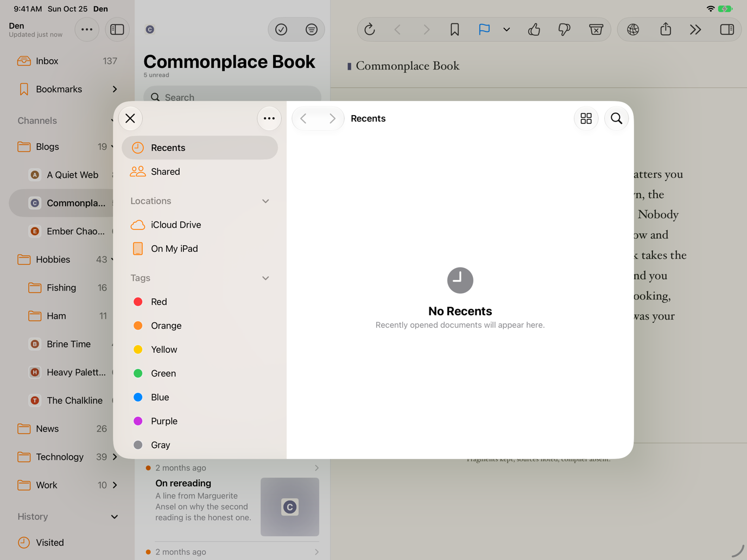The width and height of the screenshot is (747, 560).
Task: Select the Purple tag
Action: (x=200, y=421)
